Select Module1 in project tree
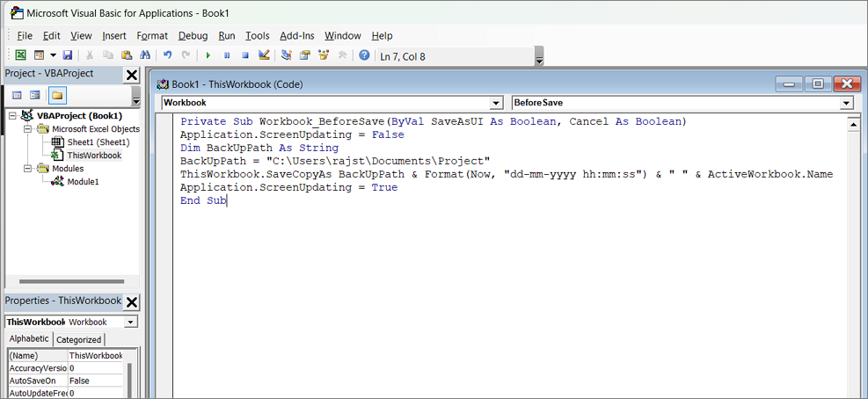Image resolution: width=868 pixels, height=399 pixels. (83, 182)
